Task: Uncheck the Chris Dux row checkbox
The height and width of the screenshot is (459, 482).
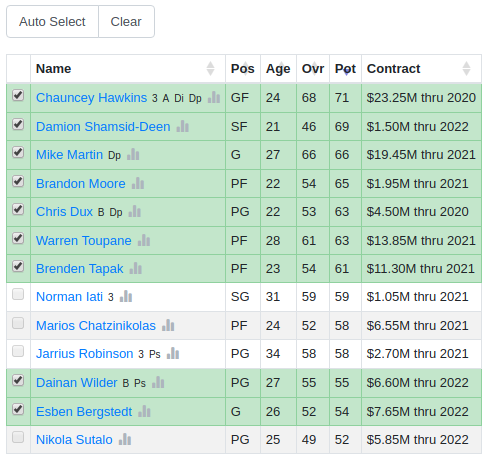Action: tap(18, 209)
